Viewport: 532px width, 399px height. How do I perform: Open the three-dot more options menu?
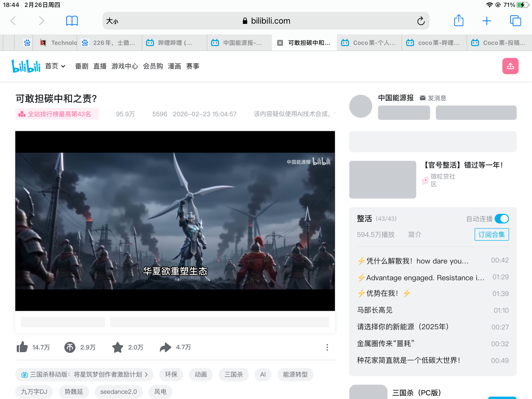coord(327,347)
